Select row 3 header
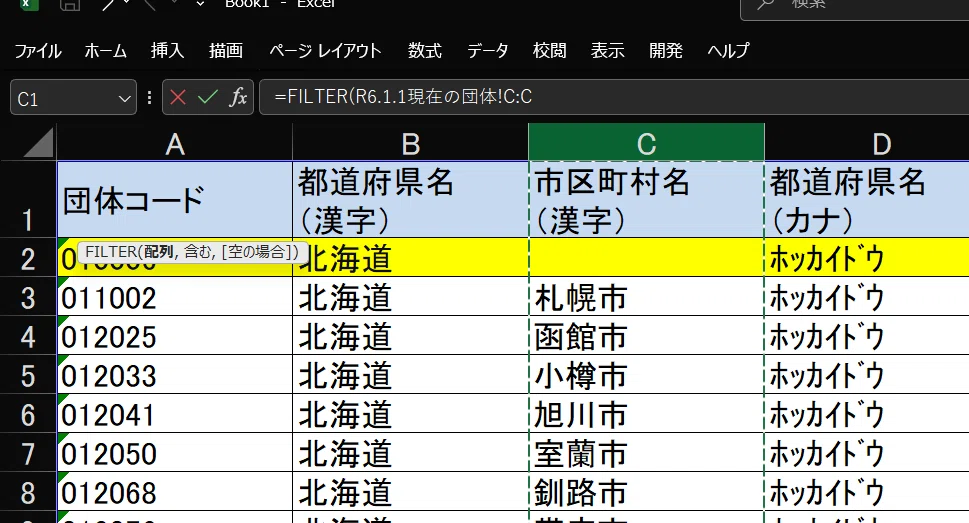 click(x=28, y=296)
